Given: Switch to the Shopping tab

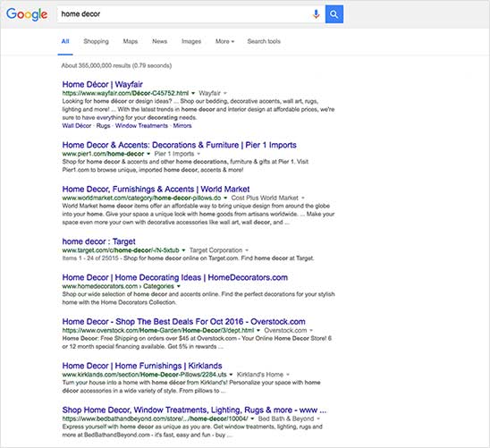Looking at the screenshot, I should click(x=96, y=41).
